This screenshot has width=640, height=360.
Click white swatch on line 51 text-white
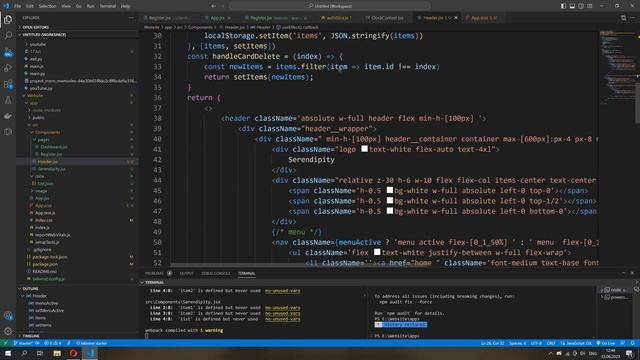point(377,252)
